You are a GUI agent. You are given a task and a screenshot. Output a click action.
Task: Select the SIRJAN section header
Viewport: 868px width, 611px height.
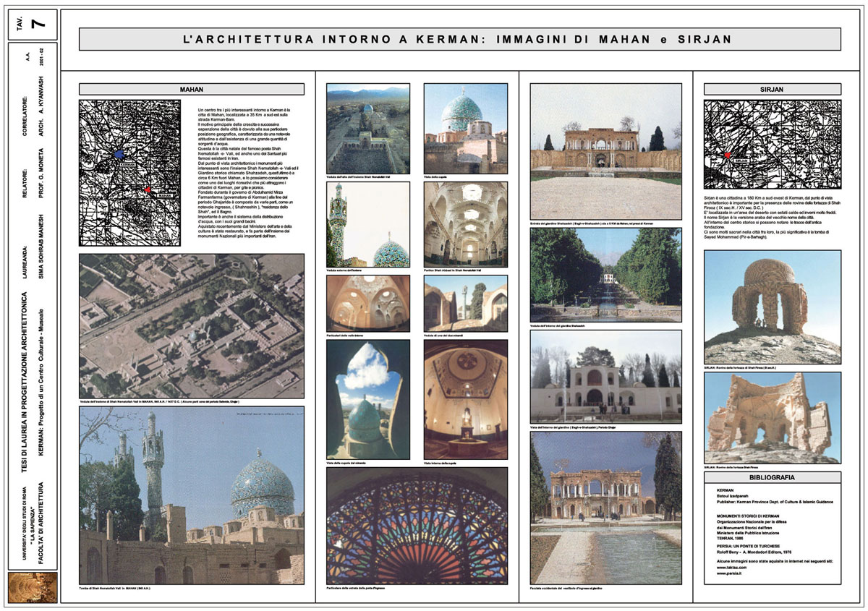(772, 90)
